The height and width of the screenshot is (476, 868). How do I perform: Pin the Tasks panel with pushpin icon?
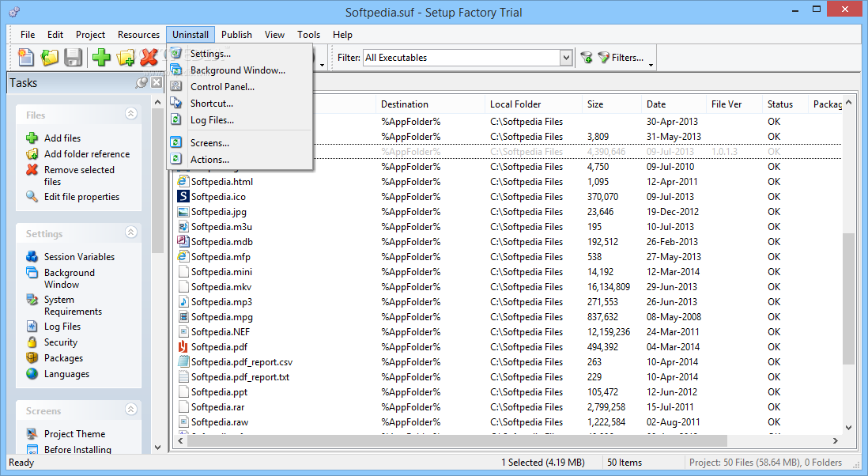[142, 82]
